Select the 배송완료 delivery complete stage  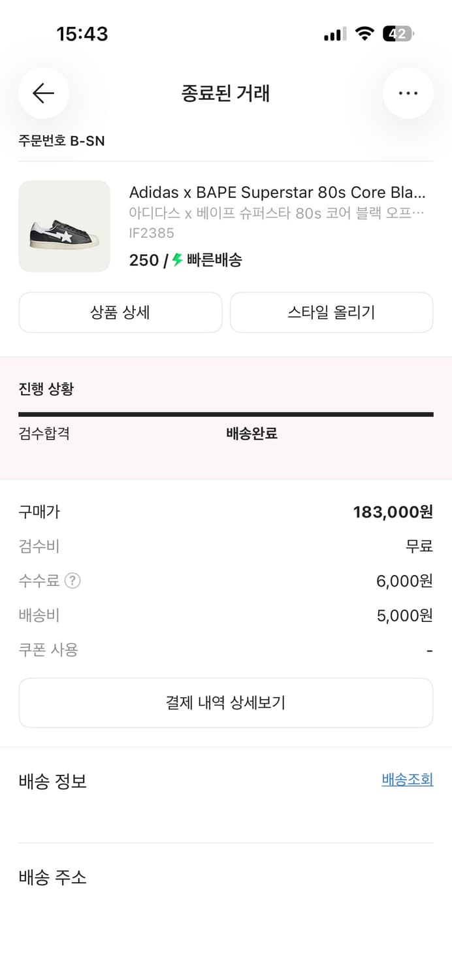[x=251, y=433]
